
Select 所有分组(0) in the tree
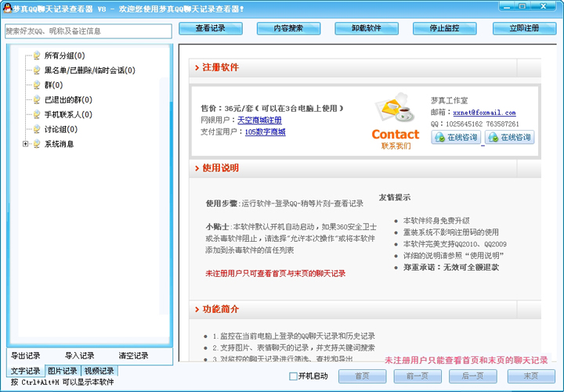[x=65, y=56]
